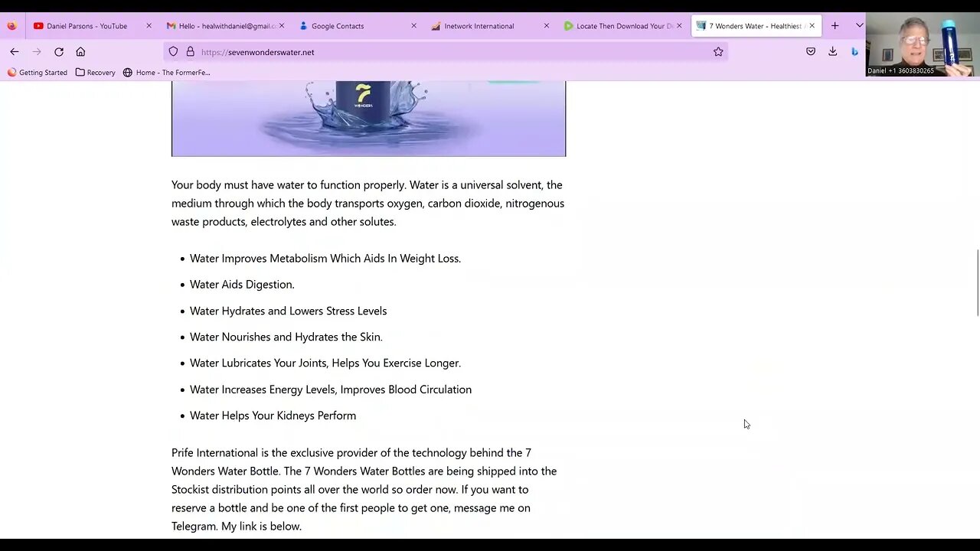Viewport: 980px width, 551px height.
Task: Open the tracking protection shield icon
Action: pos(173,52)
